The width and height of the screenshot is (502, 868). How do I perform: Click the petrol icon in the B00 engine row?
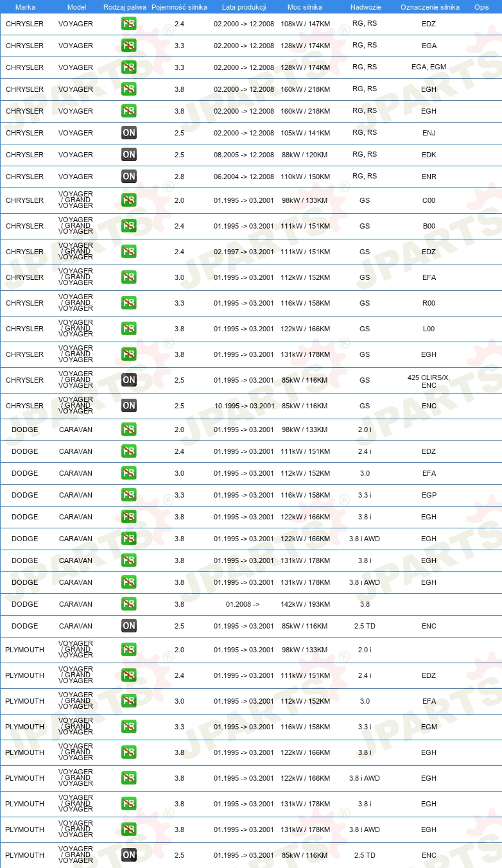(x=129, y=226)
